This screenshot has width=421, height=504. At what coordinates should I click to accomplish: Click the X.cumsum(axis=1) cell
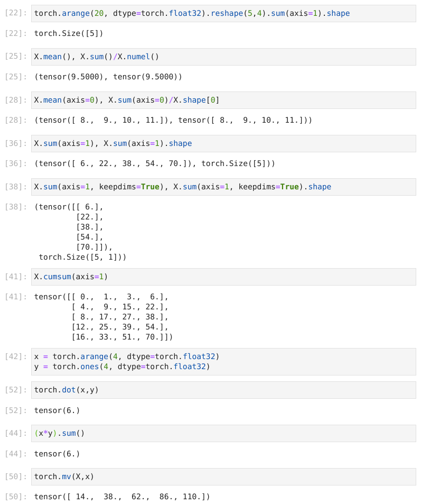[x=223, y=277]
